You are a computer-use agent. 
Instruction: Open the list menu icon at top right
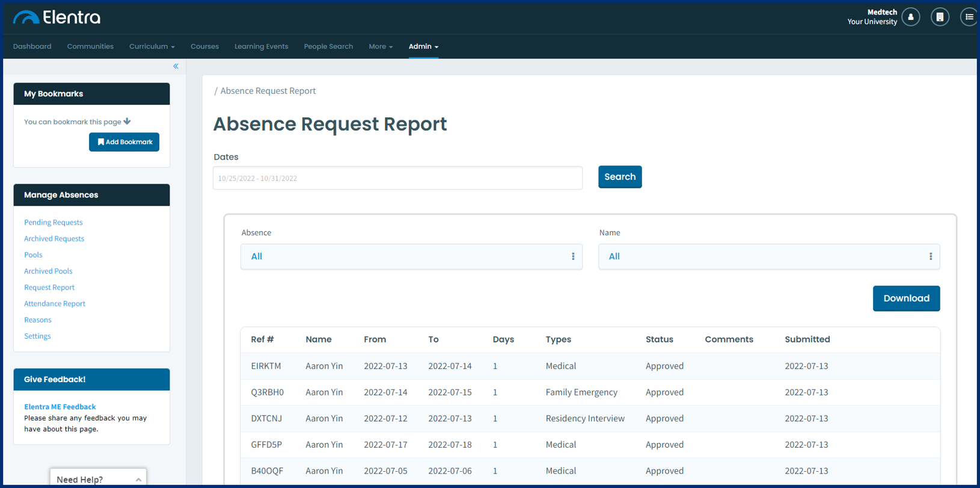pyautogui.click(x=969, y=17)
